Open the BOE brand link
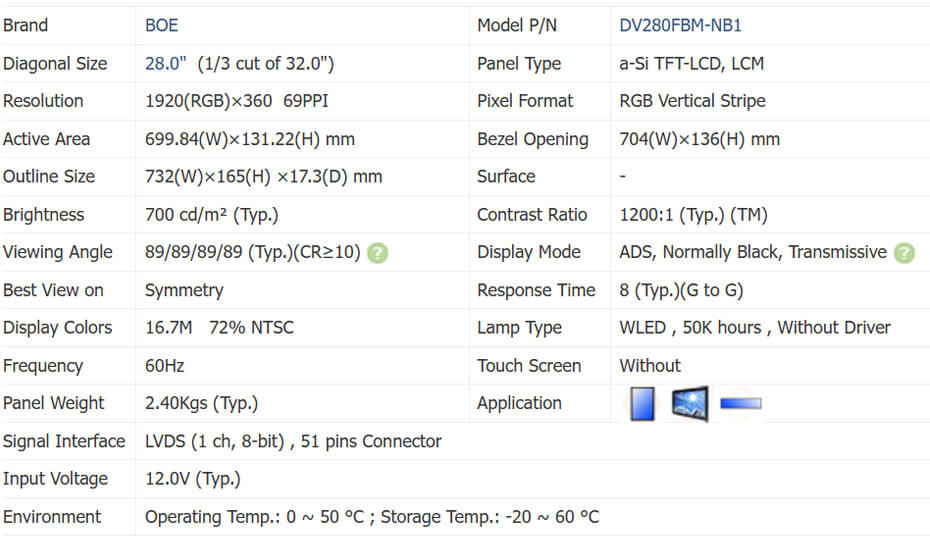This screenshot has width=930, height=540. point(162,25)
